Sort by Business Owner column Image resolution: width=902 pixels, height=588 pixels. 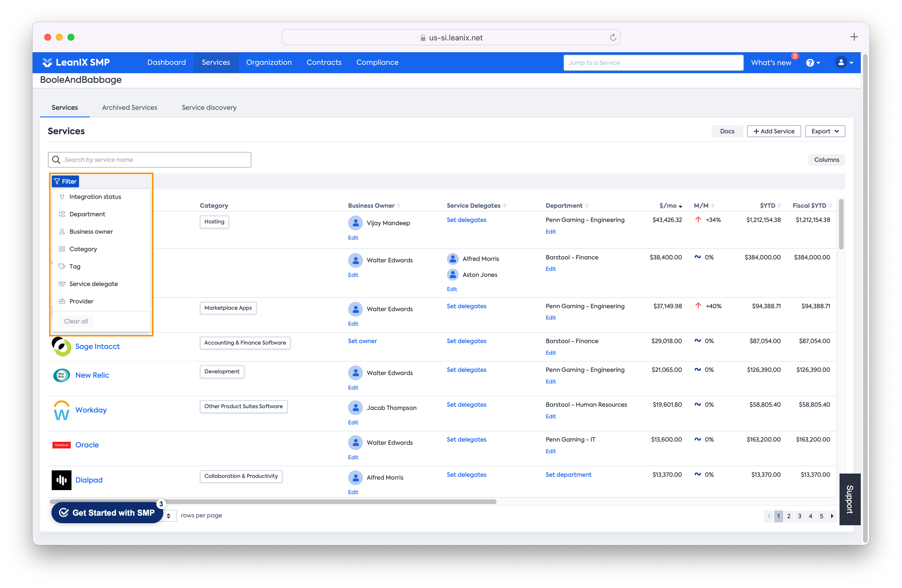click(398, 206)
